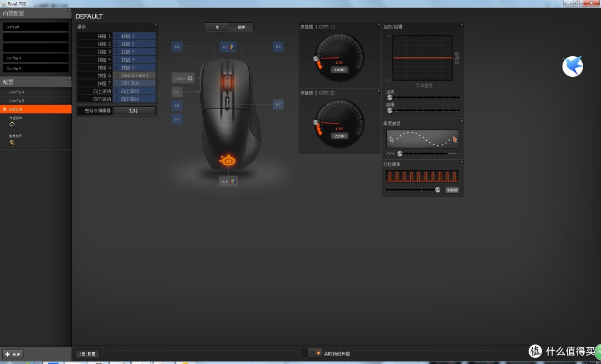Click the 新建 new config button
The height and width of the screenshot is (364, 601).
13,354
